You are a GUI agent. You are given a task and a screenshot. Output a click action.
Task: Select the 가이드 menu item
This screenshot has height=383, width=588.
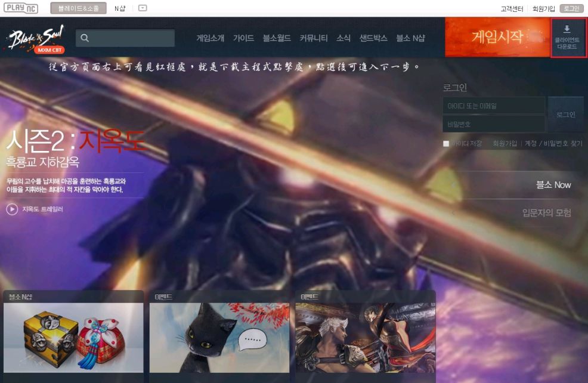243,38
